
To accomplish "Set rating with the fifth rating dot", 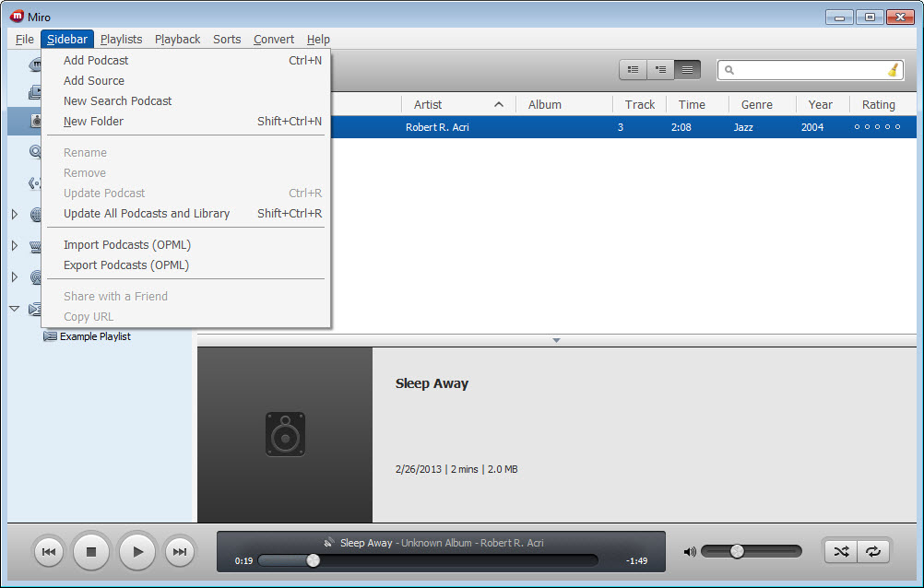I will [x=897, y=127].
